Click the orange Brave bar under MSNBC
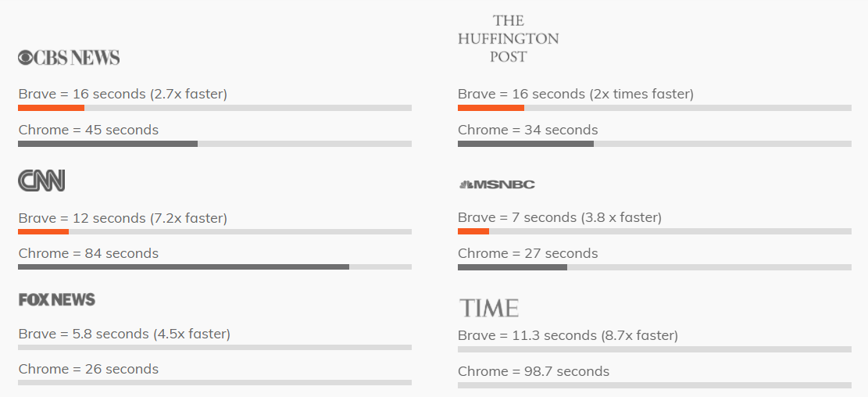Viewport: 868px width, 397px height. coord(473,231)
